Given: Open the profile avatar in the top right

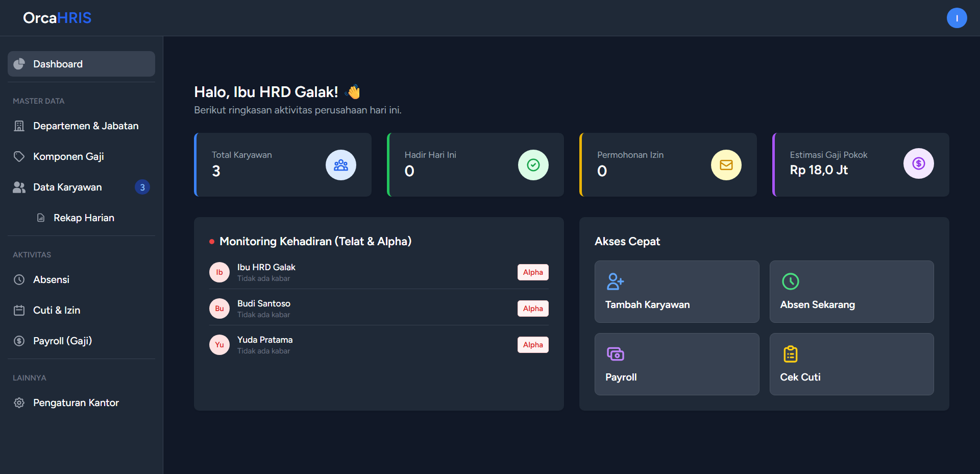Looking at the screenshot, I should (x=957, y=18).
